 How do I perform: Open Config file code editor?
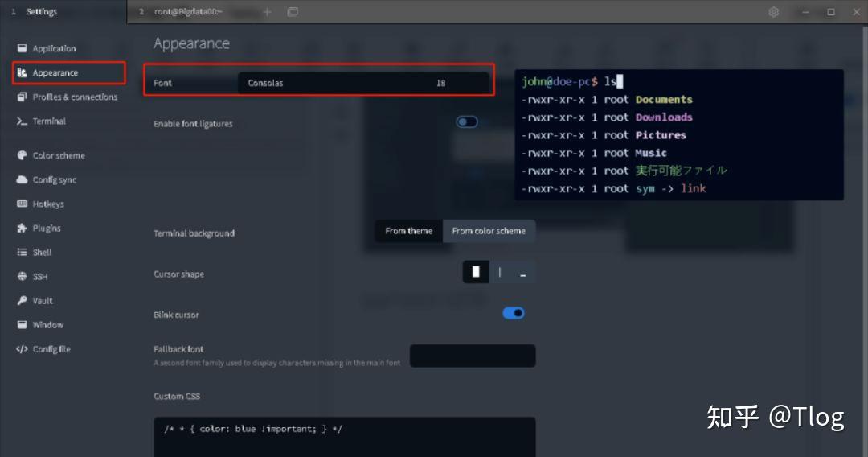[x=43, y=349]
